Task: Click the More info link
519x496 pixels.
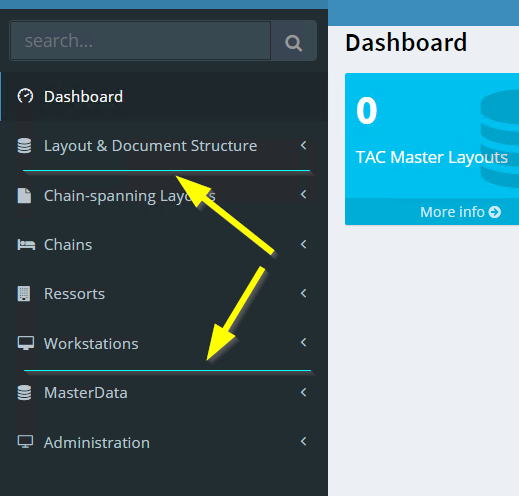Action: (460, 212)
